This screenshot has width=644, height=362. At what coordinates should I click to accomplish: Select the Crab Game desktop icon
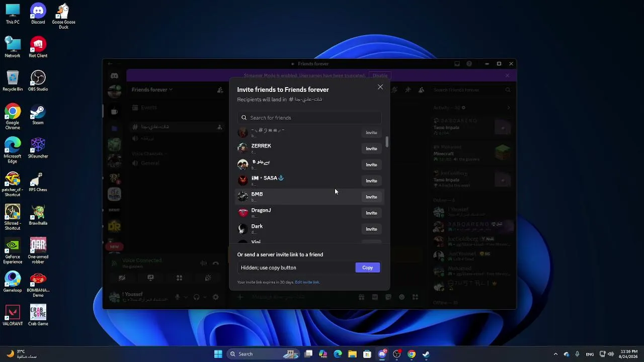click(x=38, y=315)
